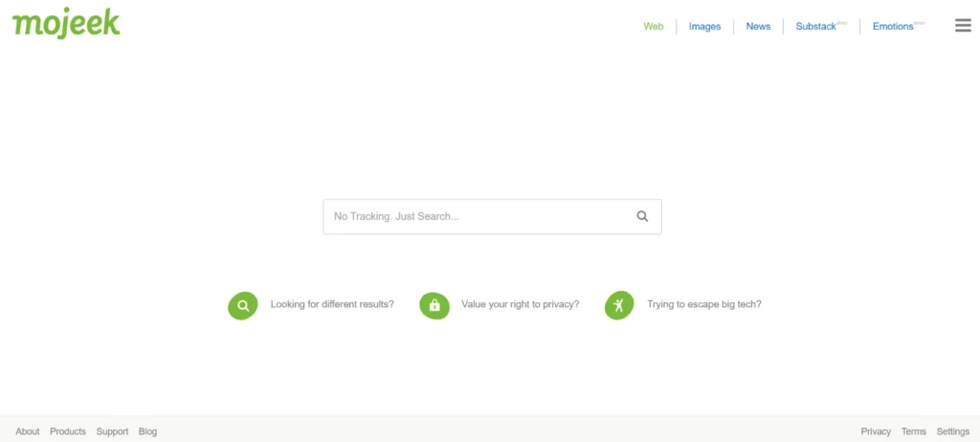This screenshot has height=442, width=980.
Task: Click the green padlock privacy icon
Action: tap(434, 306)
